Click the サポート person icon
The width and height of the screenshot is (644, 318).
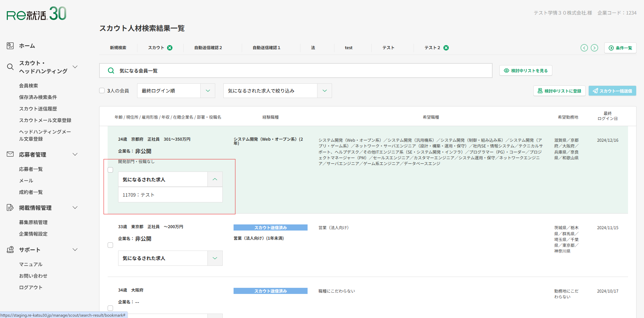tap(10, 250)
